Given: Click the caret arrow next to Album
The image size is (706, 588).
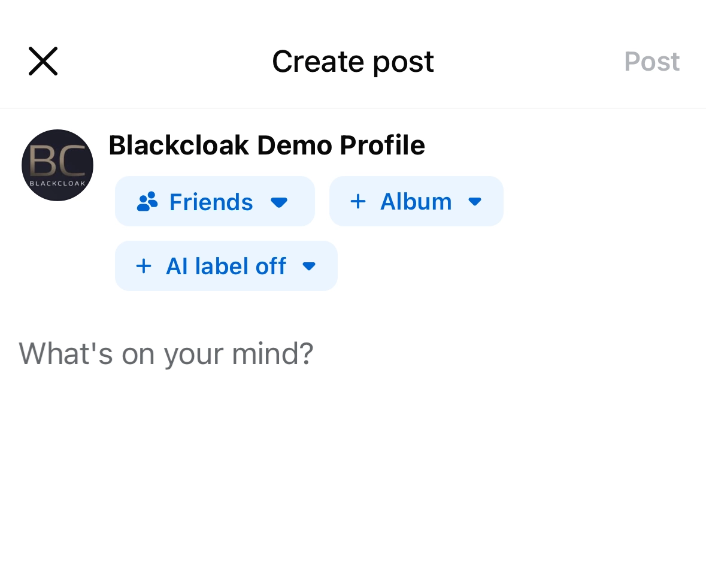Looking at the screenshot, I should tap(475, 202).
